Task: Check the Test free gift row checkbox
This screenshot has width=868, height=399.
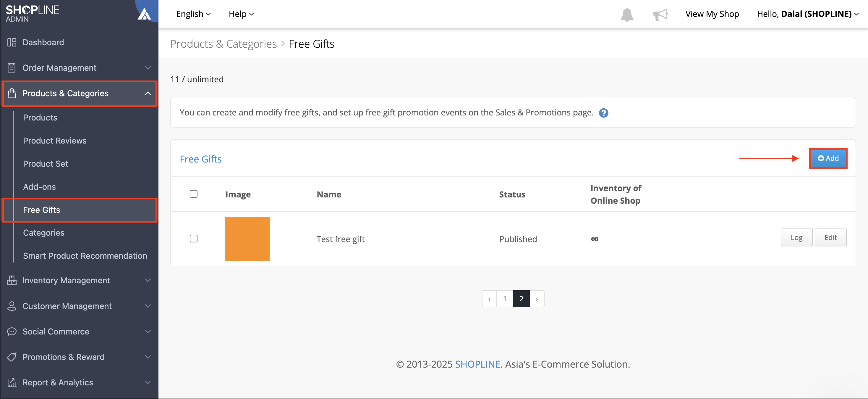Action: [193, 239]
